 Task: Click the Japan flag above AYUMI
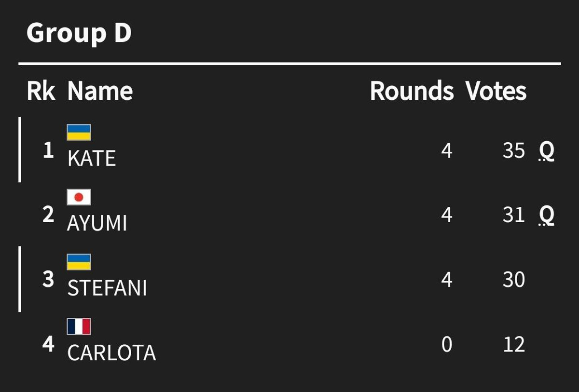click(x=79, y=197)
